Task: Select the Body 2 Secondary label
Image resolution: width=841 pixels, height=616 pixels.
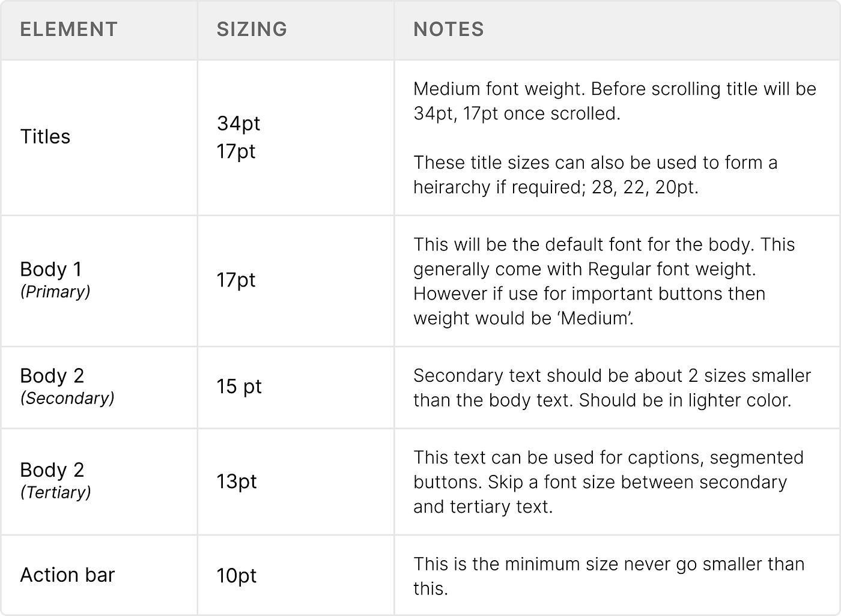Action: 52,376
